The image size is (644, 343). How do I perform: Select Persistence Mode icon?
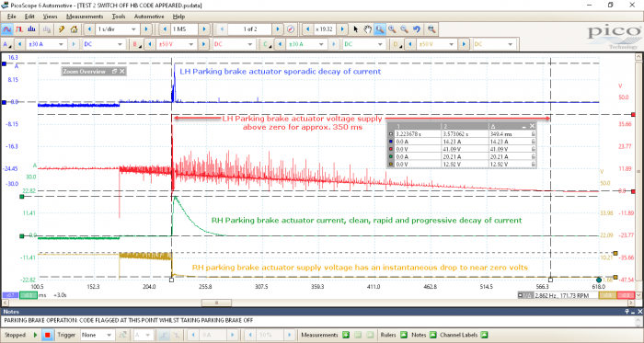click(19, 29)
